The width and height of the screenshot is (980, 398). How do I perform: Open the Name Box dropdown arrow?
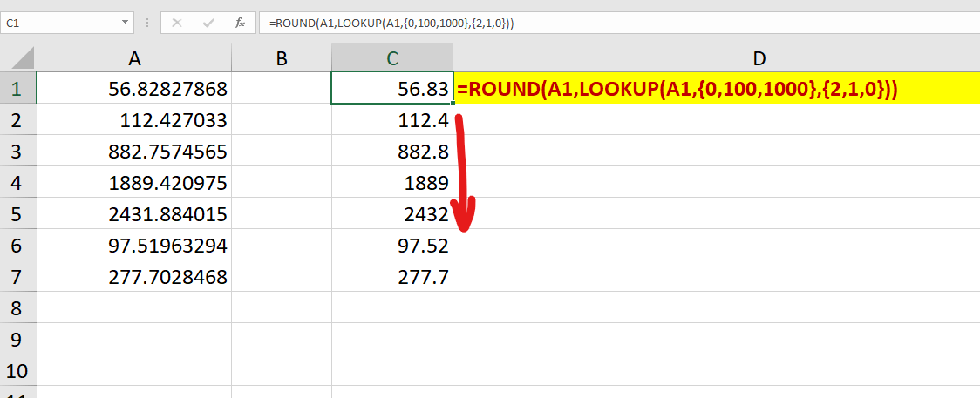click(x=124, y=24)
